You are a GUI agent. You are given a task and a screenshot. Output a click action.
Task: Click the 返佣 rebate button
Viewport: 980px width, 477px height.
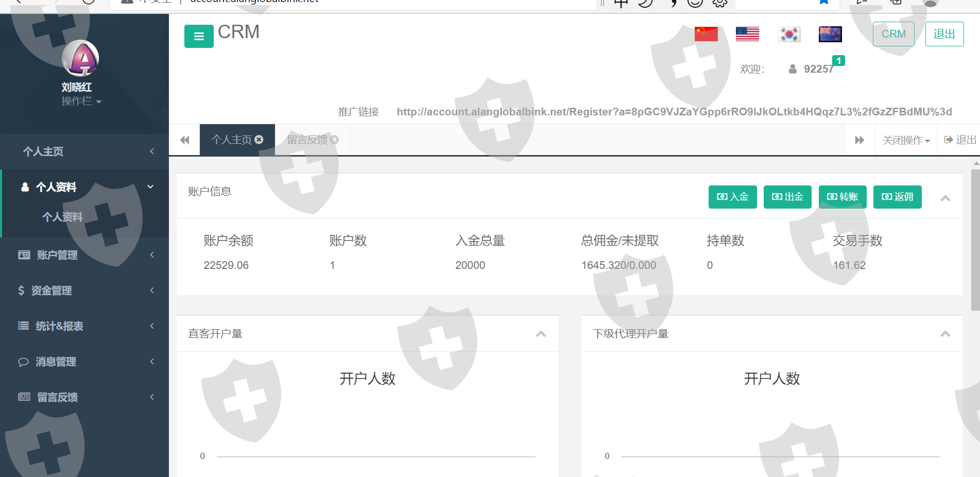898,197
